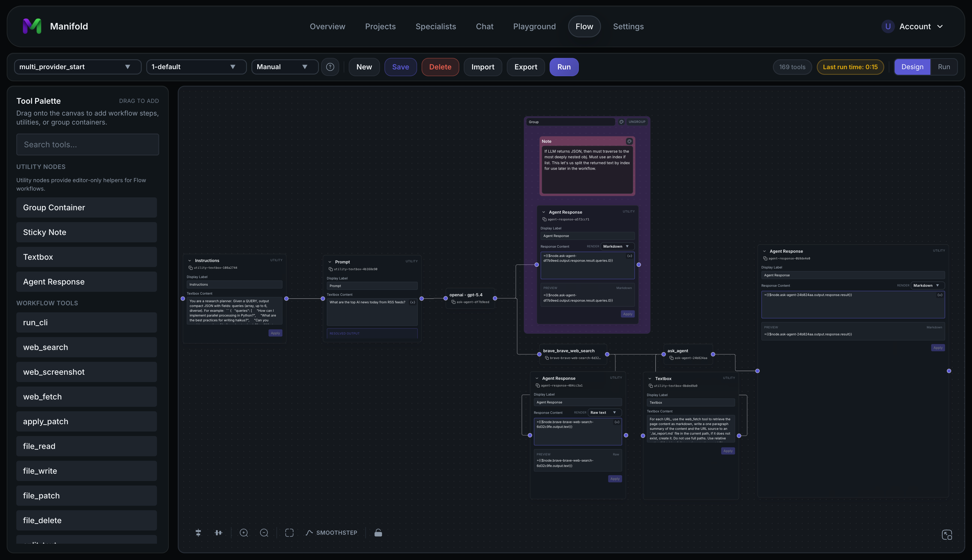Screen dimensions: 972x560
Task: Copy the openai gpt-5.4 node ID icon
Action: coord(453,302)
